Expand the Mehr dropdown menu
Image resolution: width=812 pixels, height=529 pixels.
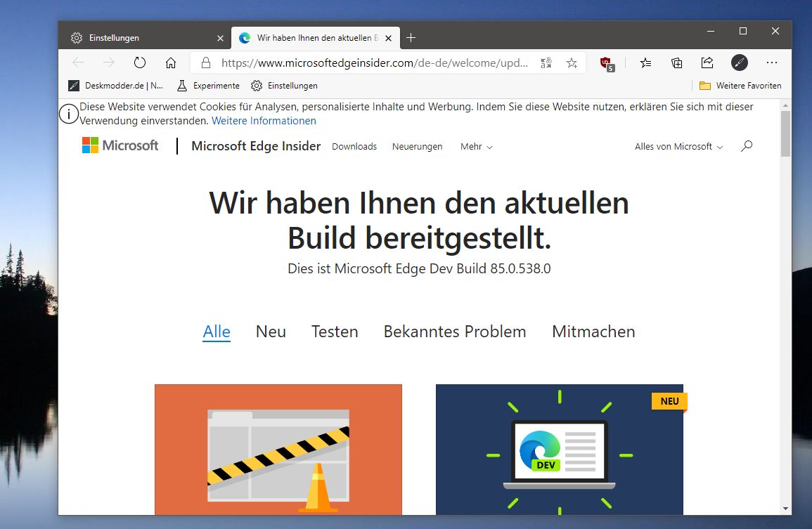pos(477,147)
